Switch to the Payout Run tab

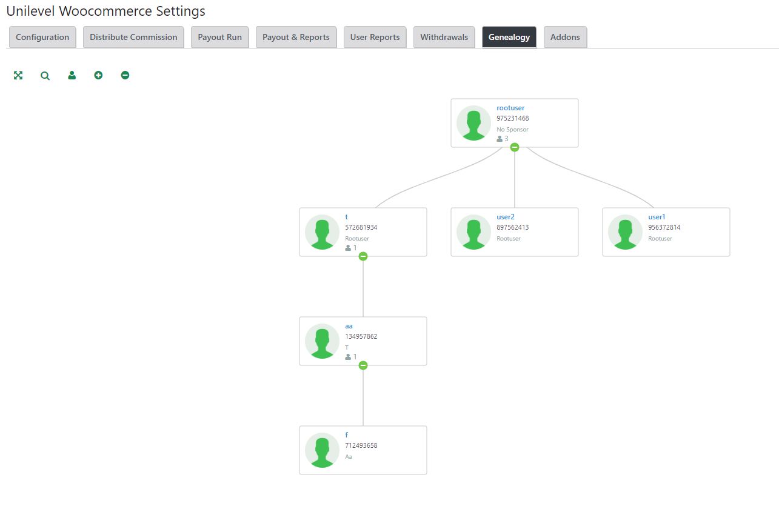tap(219, 37)
